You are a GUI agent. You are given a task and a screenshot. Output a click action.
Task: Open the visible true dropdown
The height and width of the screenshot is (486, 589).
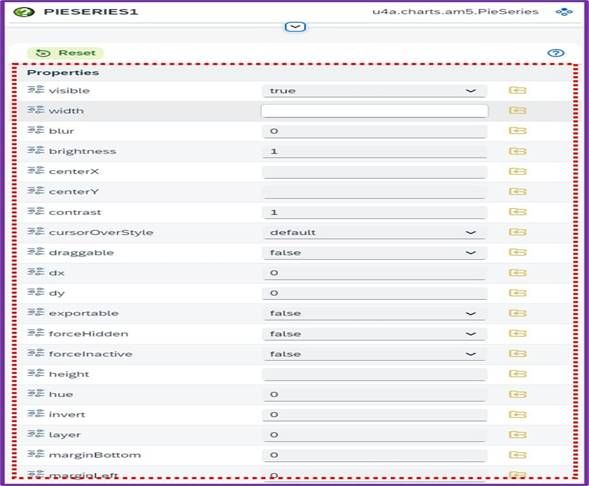click(375, 91)
